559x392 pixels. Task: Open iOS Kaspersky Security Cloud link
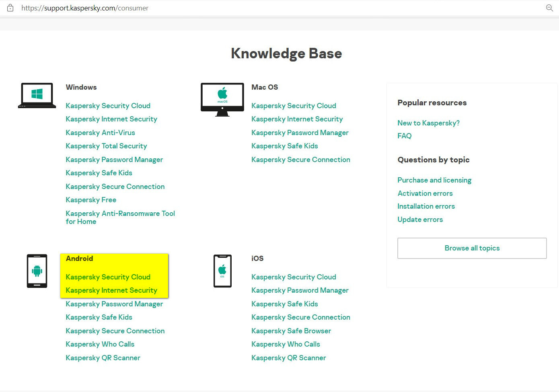(x=294, y=277)
